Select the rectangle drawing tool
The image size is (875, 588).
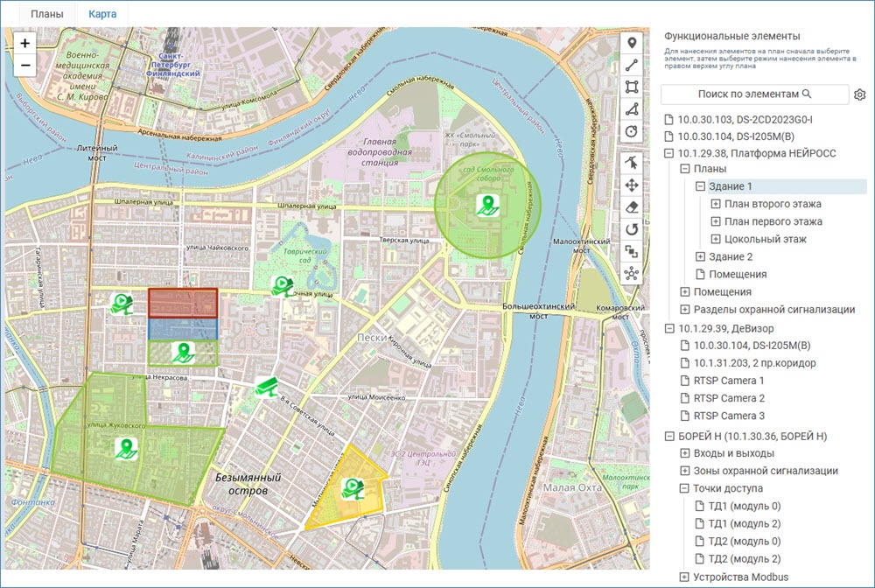631,86
